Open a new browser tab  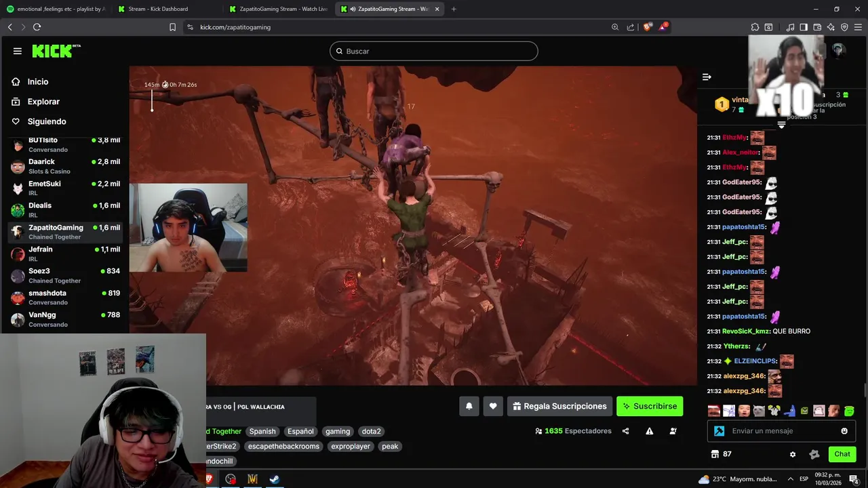454,9
